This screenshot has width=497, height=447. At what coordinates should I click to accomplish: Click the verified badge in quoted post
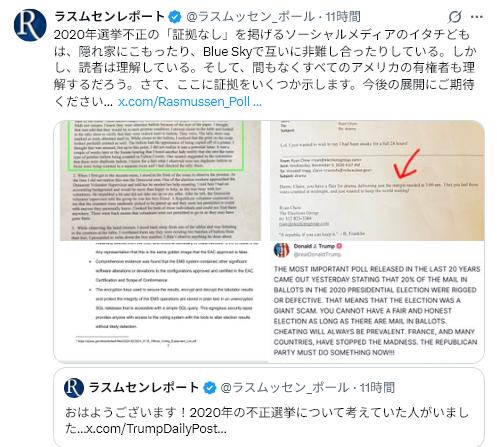coord(210,388)
